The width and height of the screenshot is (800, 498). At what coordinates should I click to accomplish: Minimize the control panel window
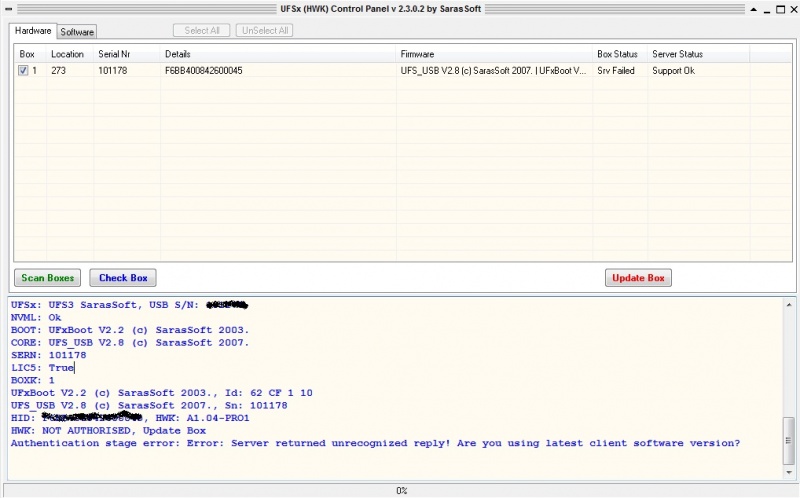coord(767,10)
